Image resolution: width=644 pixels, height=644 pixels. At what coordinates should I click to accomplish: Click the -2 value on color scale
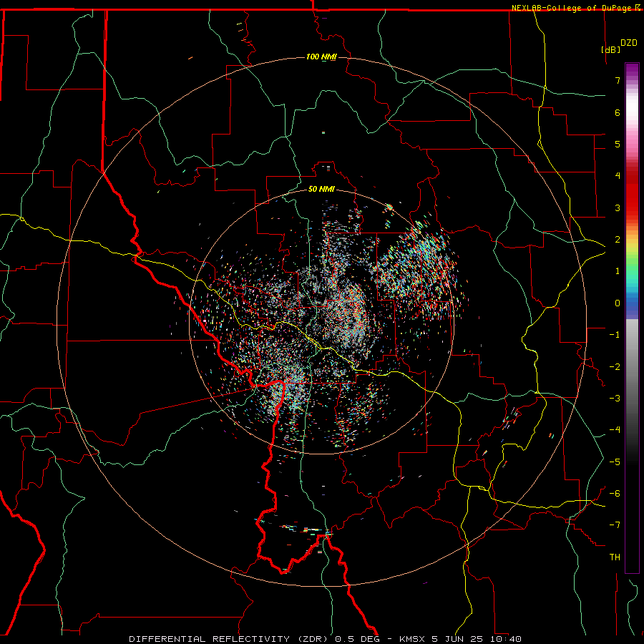coord(615,367)
